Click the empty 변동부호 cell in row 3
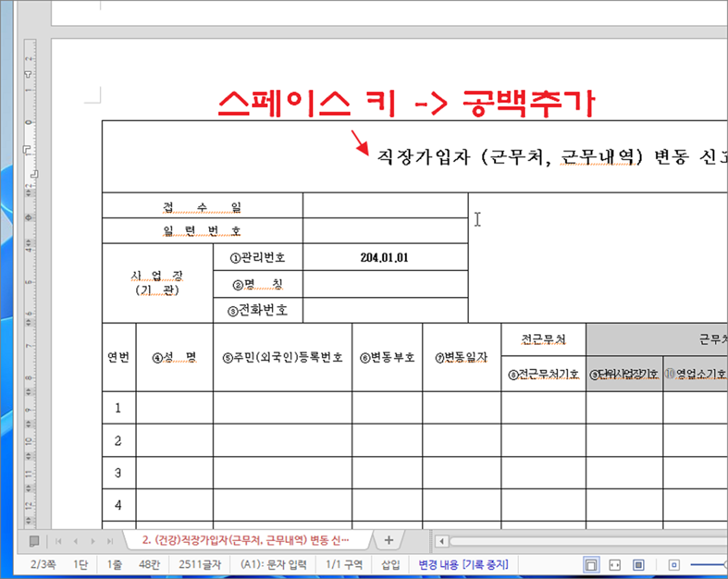Image resolution: width=728 pixels, height=579 pixels. coord(387,473)
